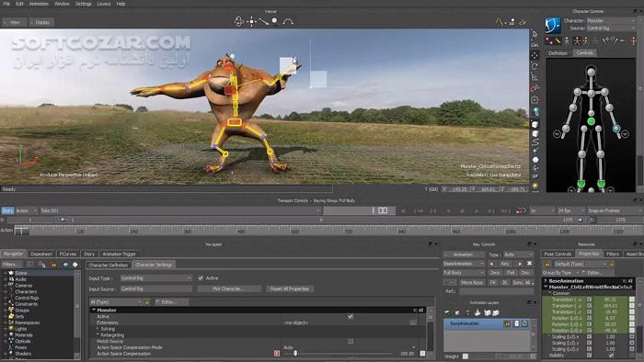Image resolution: width=644 pixels, height=362 pixels.
Task: Click the Plot Character button
Action: tap(229, 288)
